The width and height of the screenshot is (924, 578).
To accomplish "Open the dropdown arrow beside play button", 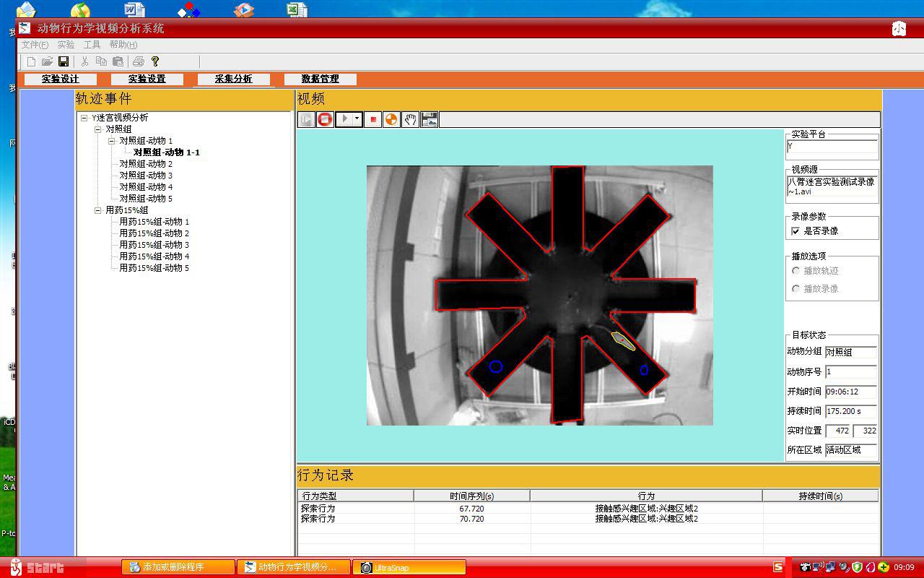I will [357, 119].
